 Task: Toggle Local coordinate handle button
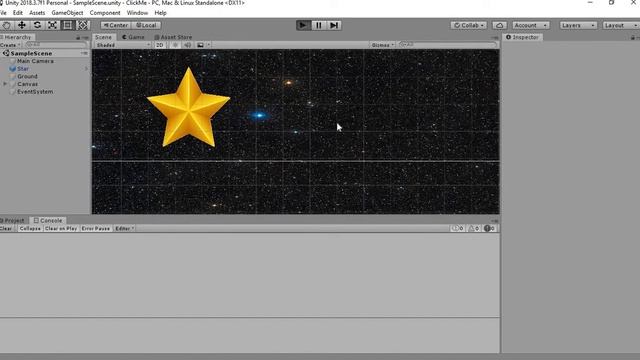[x=146, y=25]
